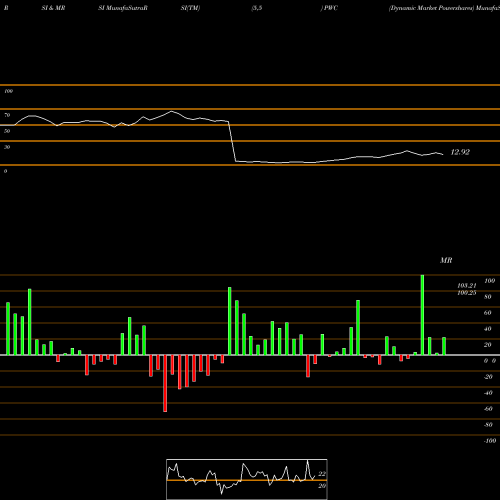Click the ') PWC' ticker label
Image resolution: width=500 pixels, height=500 pixels.
[329, 8]
